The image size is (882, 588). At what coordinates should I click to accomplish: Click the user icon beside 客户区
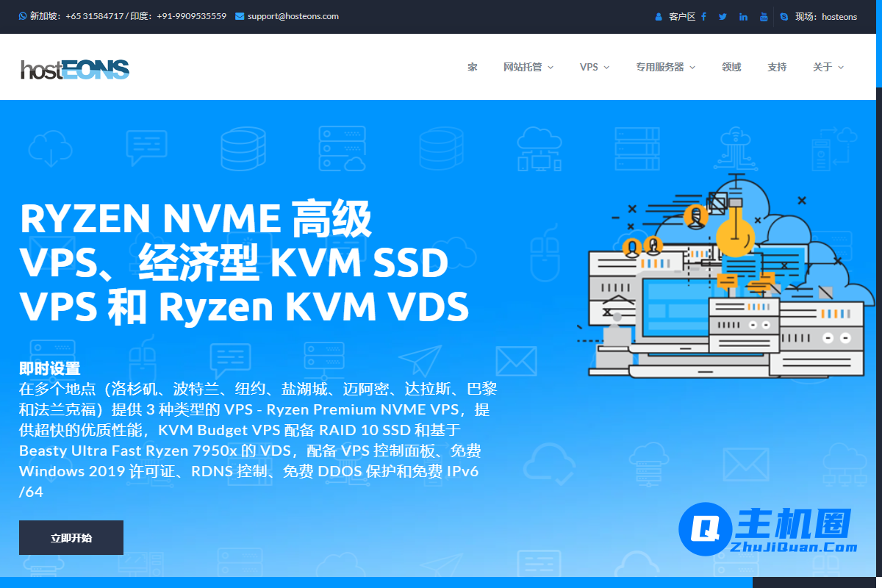pyautogui.click(x=659, y=17)
